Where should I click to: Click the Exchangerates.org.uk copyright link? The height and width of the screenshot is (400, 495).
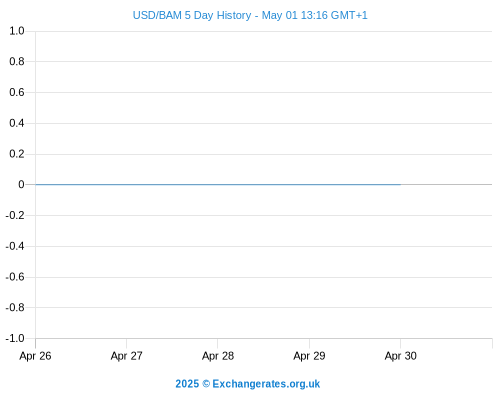pyautogui.click(x=248, y=384)
